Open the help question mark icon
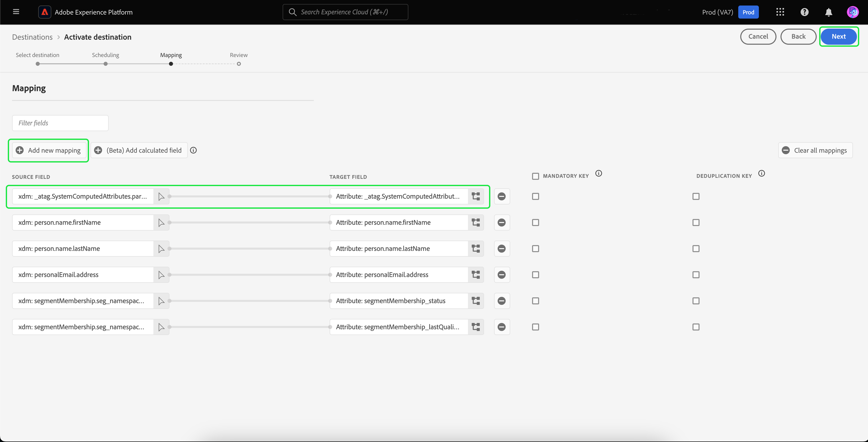This screenshot has width=868, height=442. pyautogui.click(x=804, y=12)
